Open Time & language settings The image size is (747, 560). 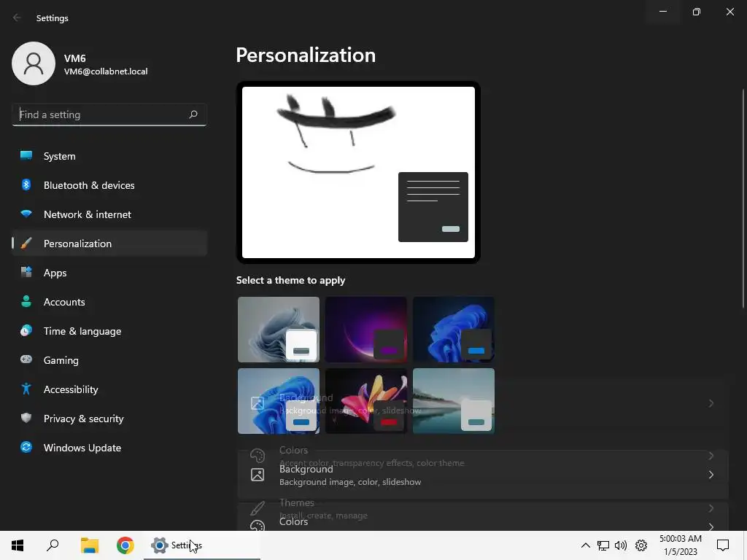pyautogui.click(x=109, y=331)
